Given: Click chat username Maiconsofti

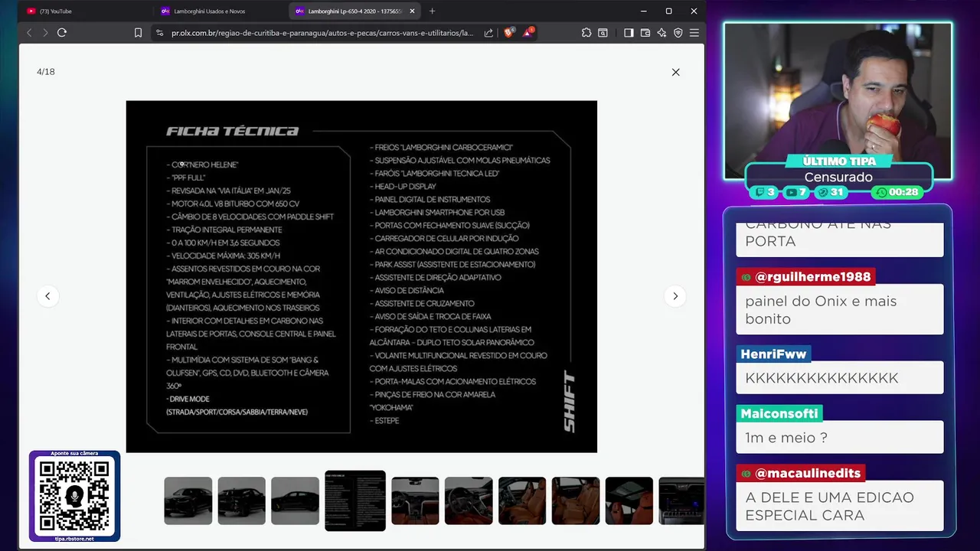Looking at the screenshot, I should click(779, 413).
